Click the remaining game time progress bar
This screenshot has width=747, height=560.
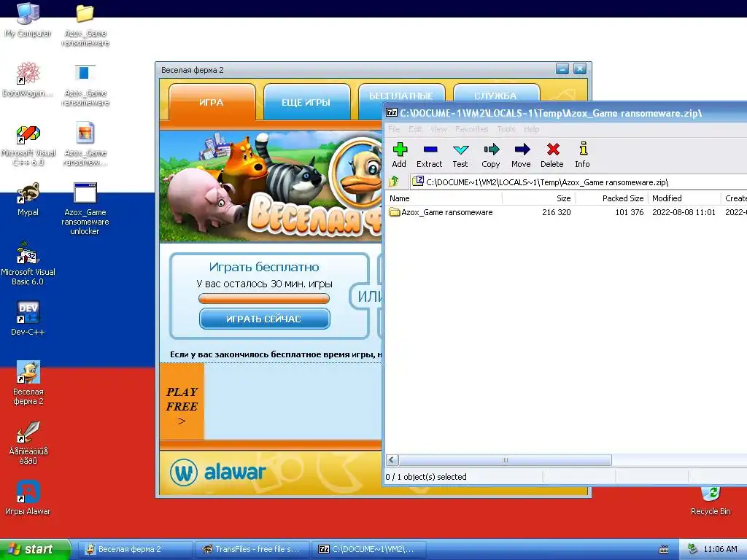point(264,298)
